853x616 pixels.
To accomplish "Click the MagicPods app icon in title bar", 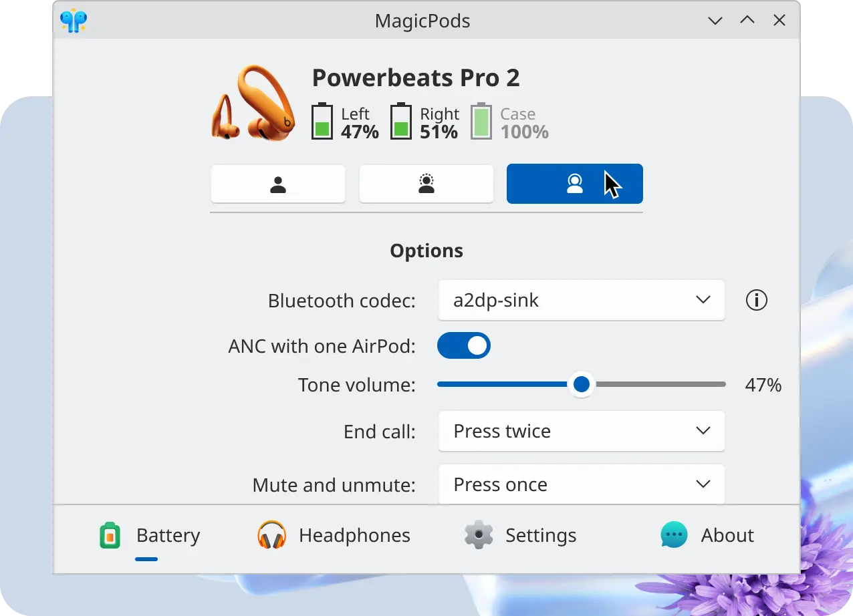I will click(74, 21).
